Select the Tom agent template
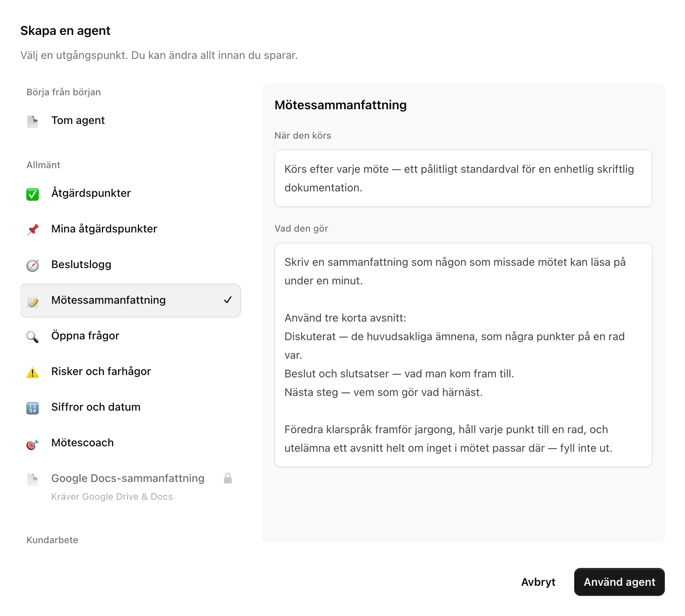 click(x=130, y=120)
